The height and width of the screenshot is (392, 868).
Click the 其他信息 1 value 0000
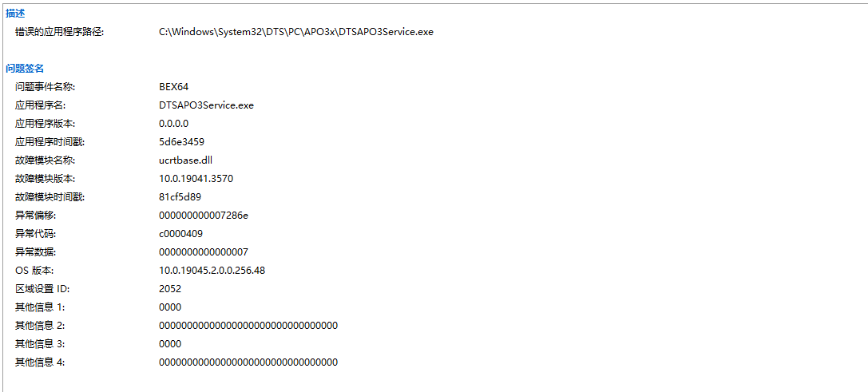coord(170,307)
